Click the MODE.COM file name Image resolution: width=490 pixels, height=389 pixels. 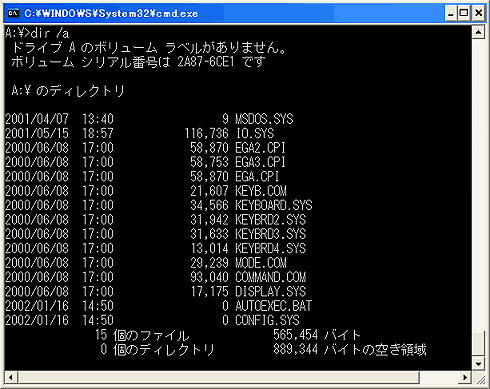(261, 263)
